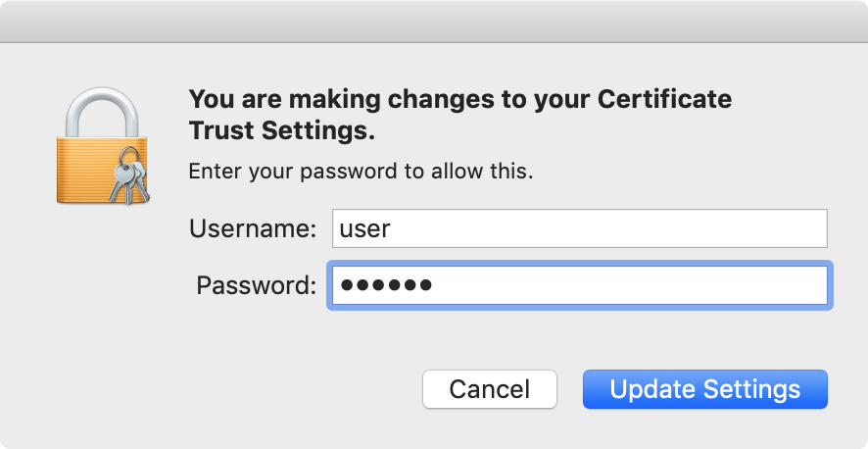The height and width of the screenshot is (449, 868).
Task: Click the keys hanging on the padlock
Action: [129, 182]
